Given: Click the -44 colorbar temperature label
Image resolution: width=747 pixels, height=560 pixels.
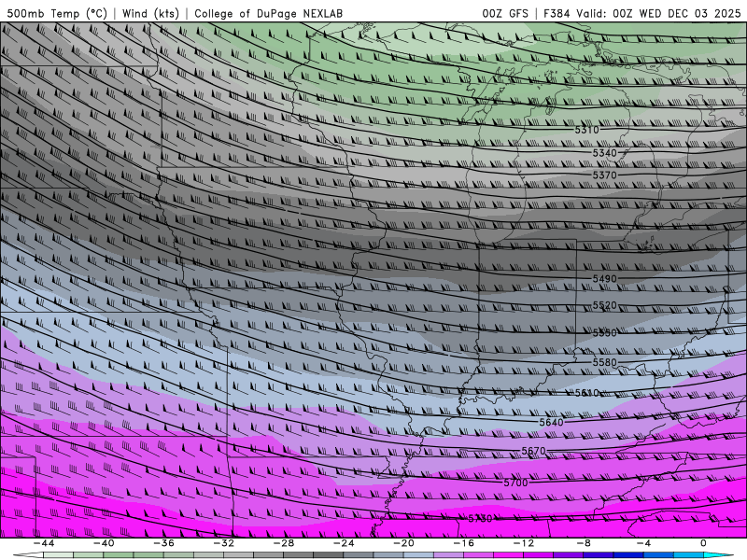Looking at the screenshot, I should (44, 543).
